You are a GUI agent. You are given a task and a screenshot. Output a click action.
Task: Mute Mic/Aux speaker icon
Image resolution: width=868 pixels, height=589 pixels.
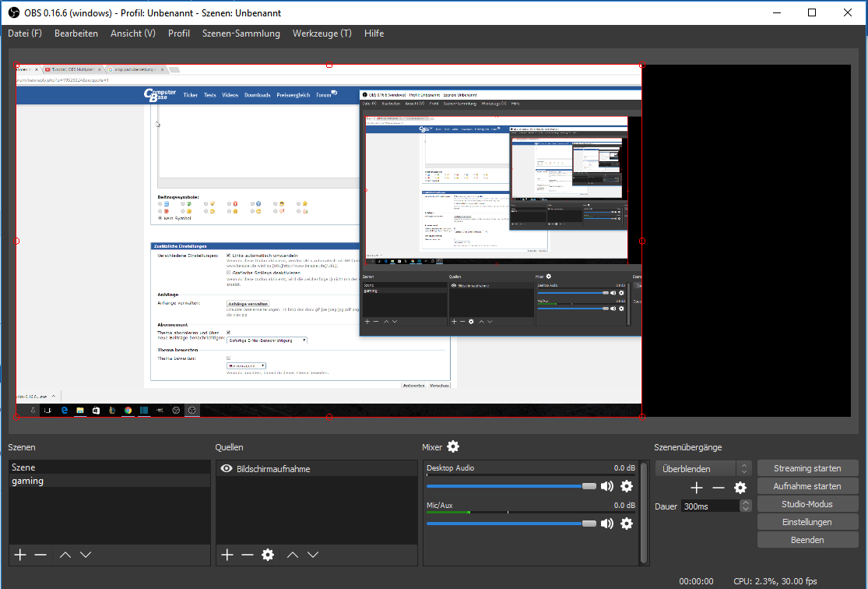[607, 523]
